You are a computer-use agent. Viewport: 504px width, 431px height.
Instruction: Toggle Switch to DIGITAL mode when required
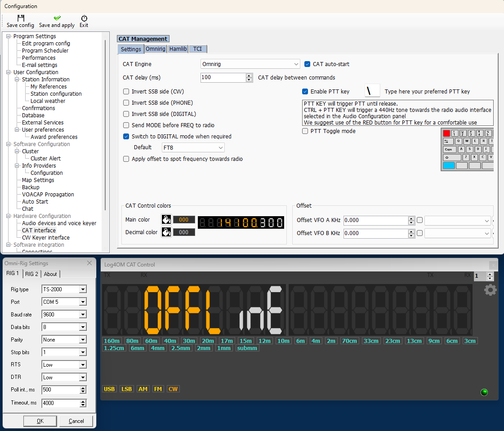pyautogui.click(x=126, y=136)
